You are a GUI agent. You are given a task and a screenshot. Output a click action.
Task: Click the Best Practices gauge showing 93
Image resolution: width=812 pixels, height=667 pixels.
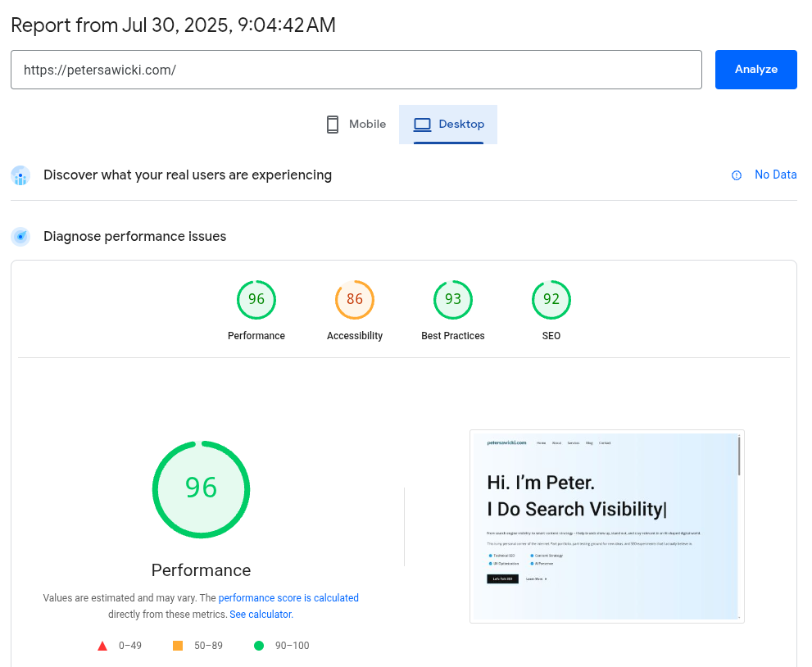pos(452,300)
